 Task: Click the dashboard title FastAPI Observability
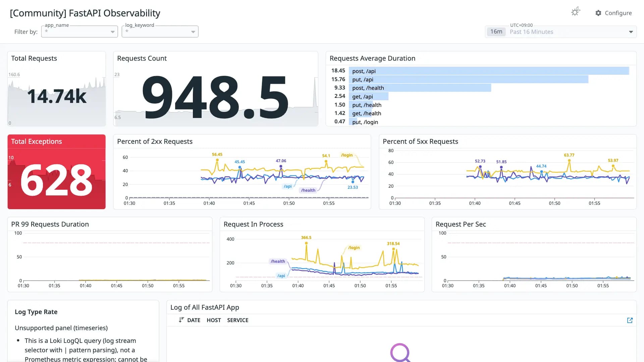tap(85, 13)
